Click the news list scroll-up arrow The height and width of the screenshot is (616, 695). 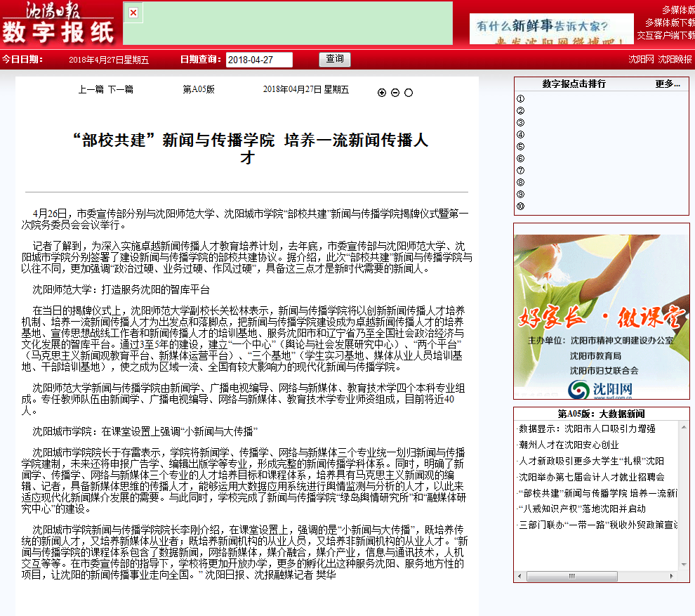click(x=684, y=427)
